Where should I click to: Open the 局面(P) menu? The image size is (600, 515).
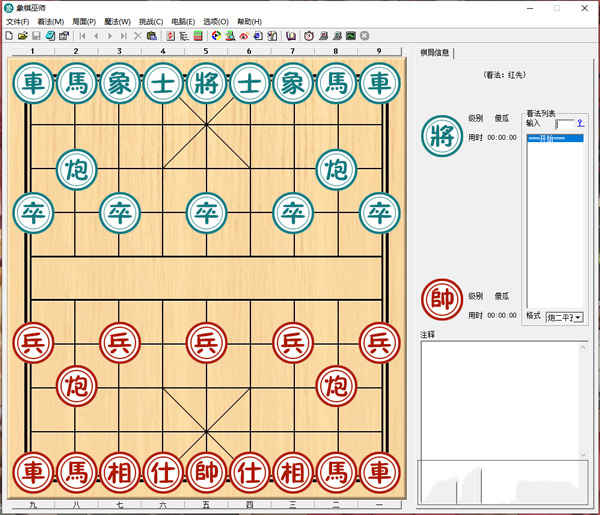click(84, 21)
